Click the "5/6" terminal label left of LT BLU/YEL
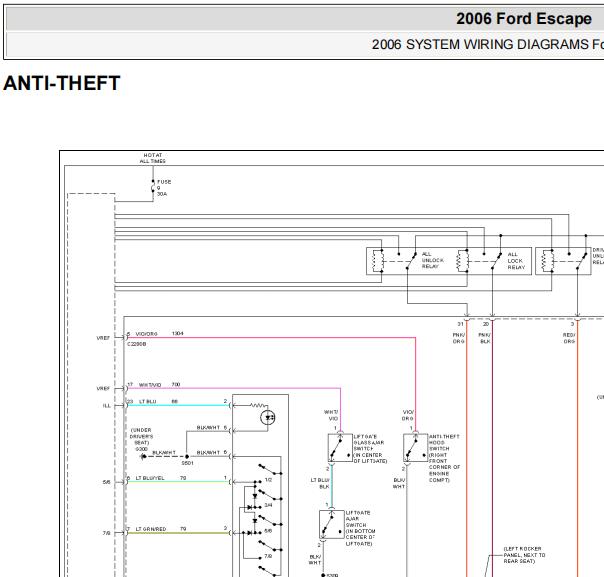The width and height of the screenshot is (604, 577). 106,482
